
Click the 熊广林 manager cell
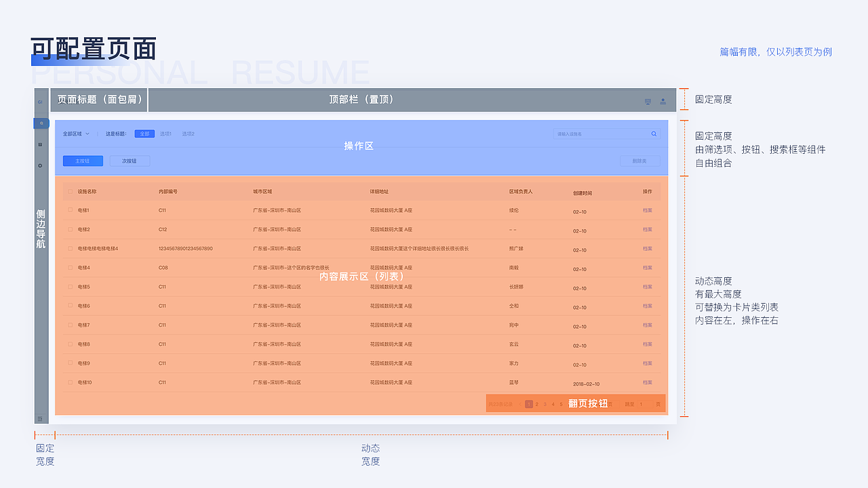516,248
